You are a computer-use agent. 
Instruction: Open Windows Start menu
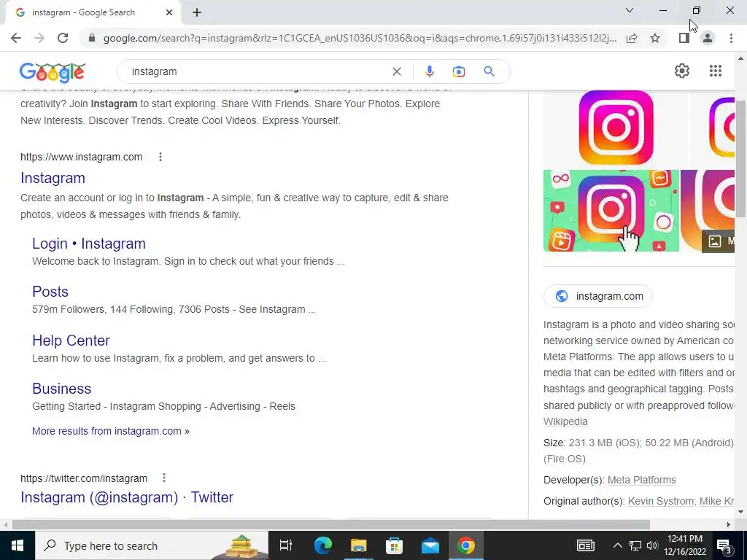pyautogui.click(x=18, y=545)
